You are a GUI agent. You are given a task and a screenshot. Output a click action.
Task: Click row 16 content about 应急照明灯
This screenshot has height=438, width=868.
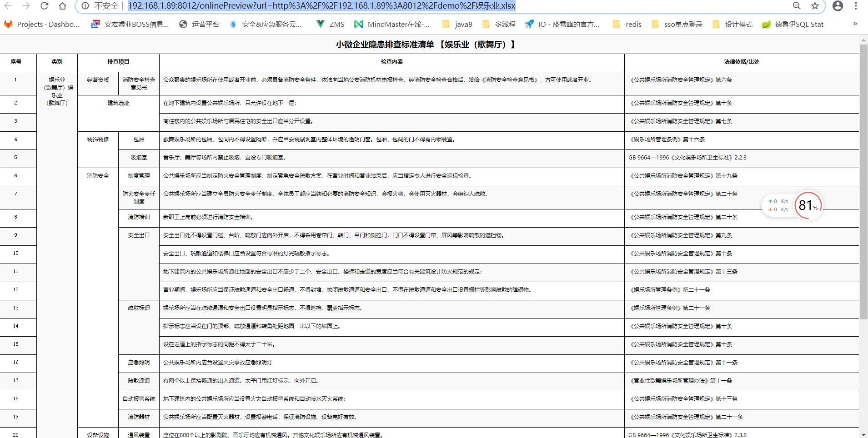tap(392, 363)
